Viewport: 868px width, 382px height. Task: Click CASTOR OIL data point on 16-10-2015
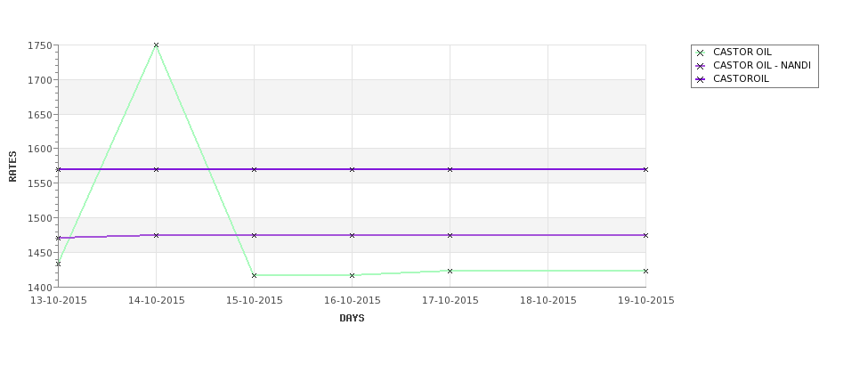(x=352, y=276)
